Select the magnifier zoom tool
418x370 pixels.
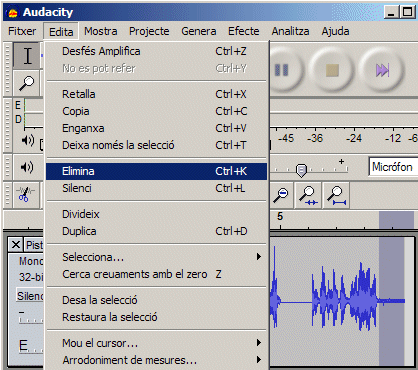(27, 83)
